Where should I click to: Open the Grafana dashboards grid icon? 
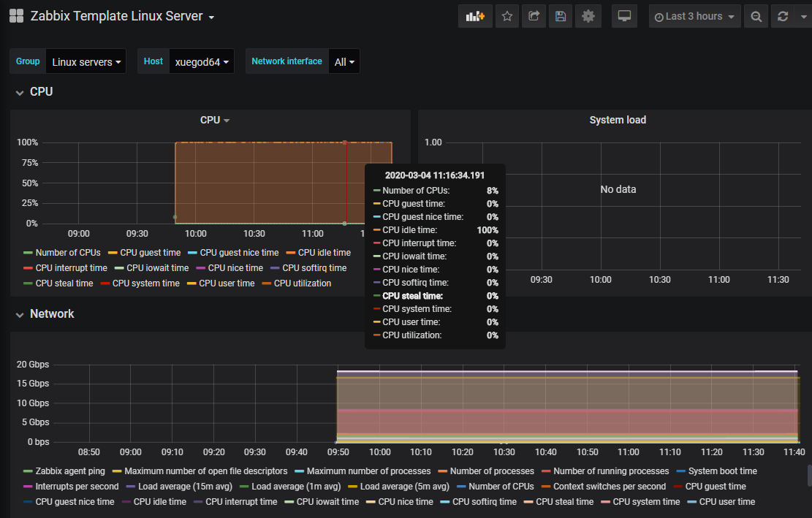click(x=16, y=16)
